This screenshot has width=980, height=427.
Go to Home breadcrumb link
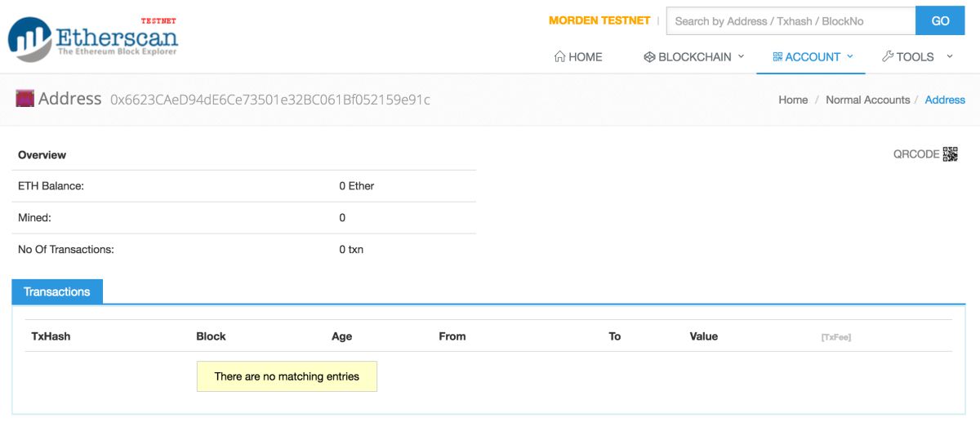coord(793,100)
